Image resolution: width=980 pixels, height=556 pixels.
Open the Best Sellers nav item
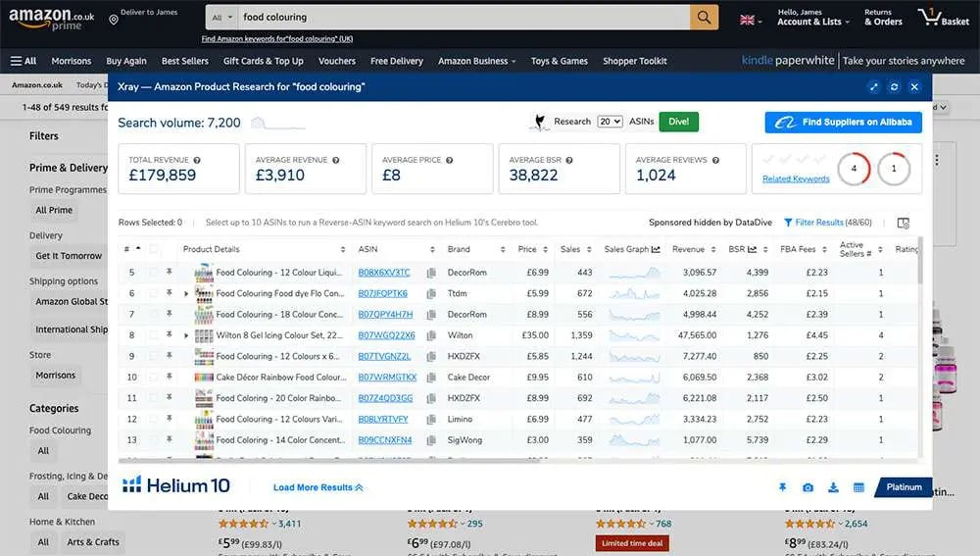point(185,61)
